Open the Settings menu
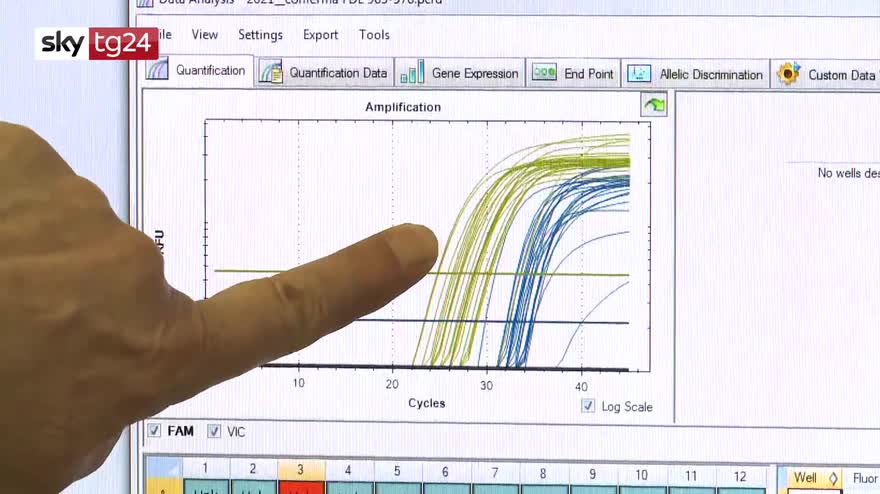The width and height of the screenshot is (880, 494). pyautogui.click(x=260, y=35)
